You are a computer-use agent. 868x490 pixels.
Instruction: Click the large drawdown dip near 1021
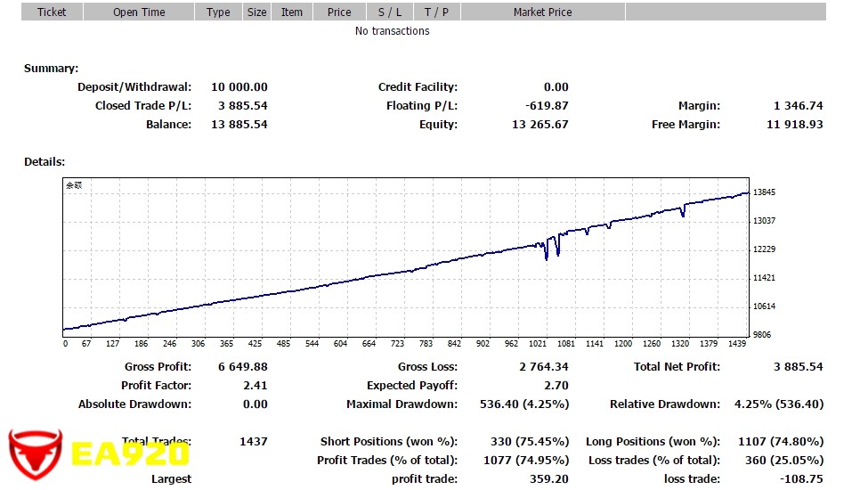point(546,255)
